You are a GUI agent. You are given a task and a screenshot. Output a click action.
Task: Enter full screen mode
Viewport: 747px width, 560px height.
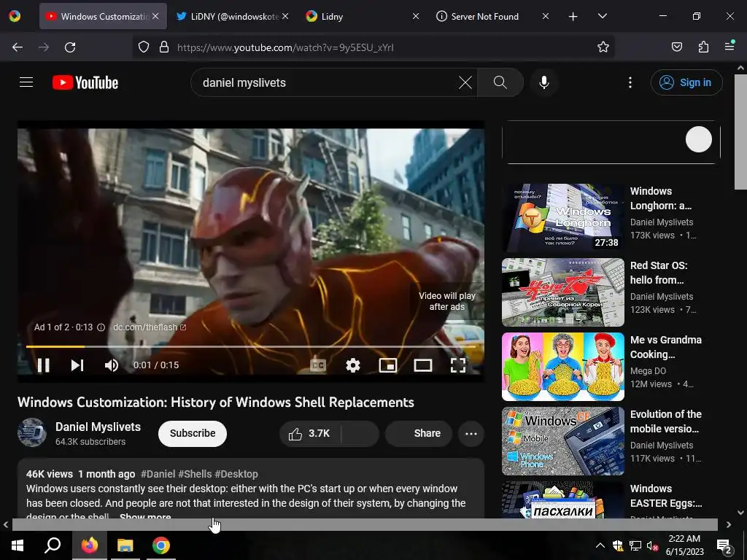pos(458,365)
